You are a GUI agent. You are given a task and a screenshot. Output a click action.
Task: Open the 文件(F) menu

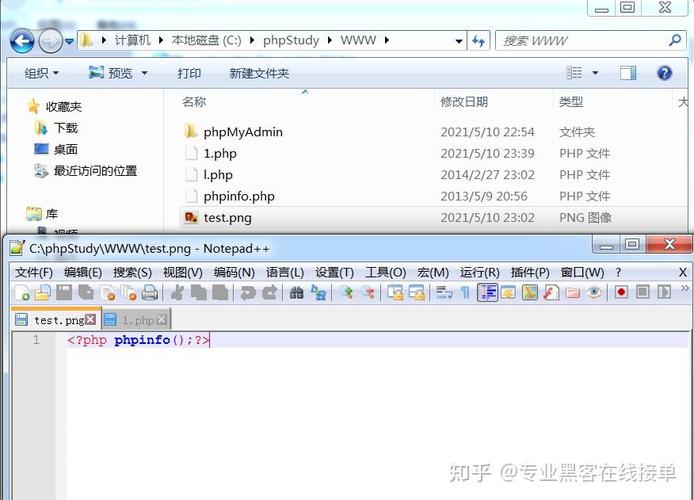(34, 272)
